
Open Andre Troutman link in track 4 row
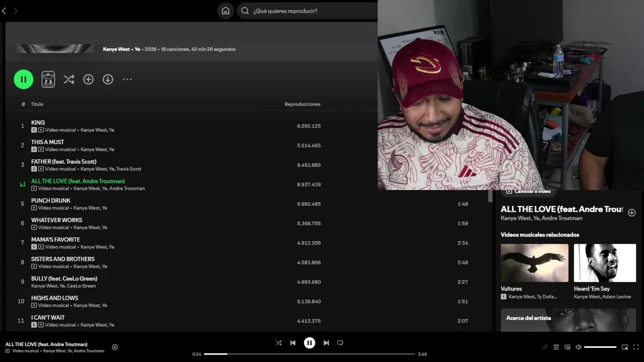click(127, 189)
